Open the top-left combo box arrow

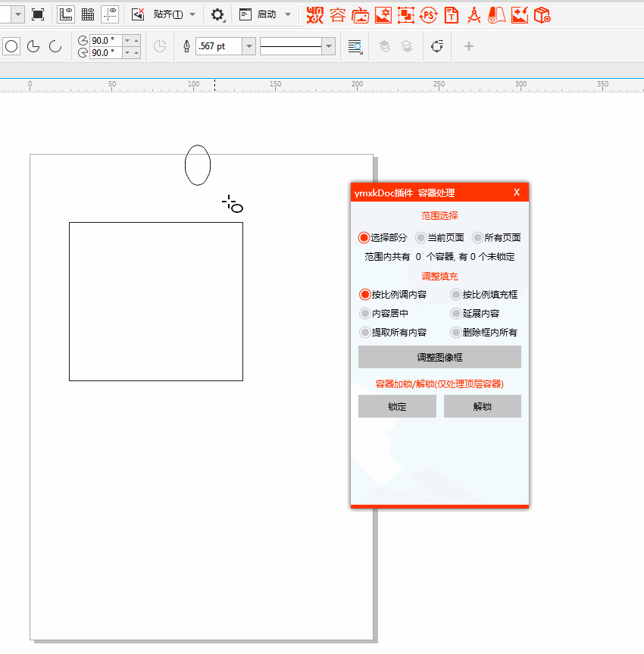click(x=18, y=14)
